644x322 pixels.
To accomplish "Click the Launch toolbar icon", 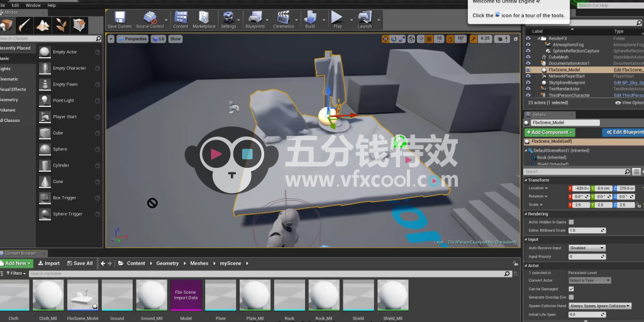I will click(364, 19).
